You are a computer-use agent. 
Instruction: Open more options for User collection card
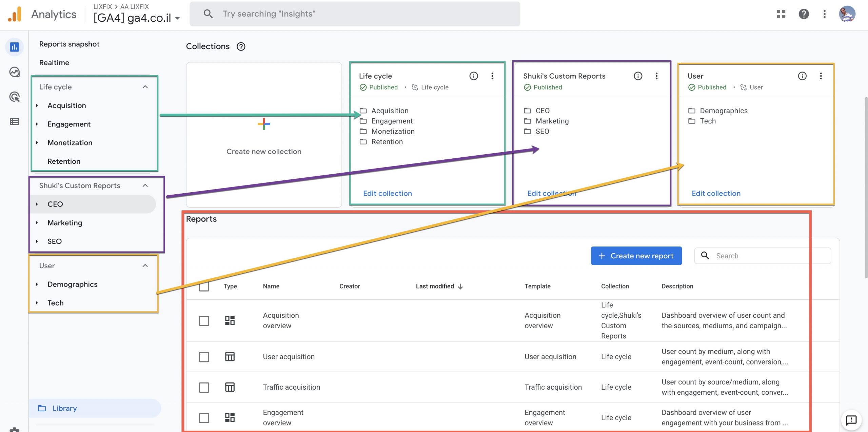821,76
